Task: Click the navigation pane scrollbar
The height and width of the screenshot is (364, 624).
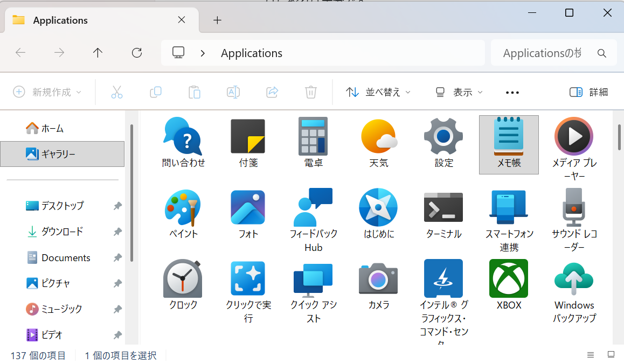Action: [x=131, y=193]
